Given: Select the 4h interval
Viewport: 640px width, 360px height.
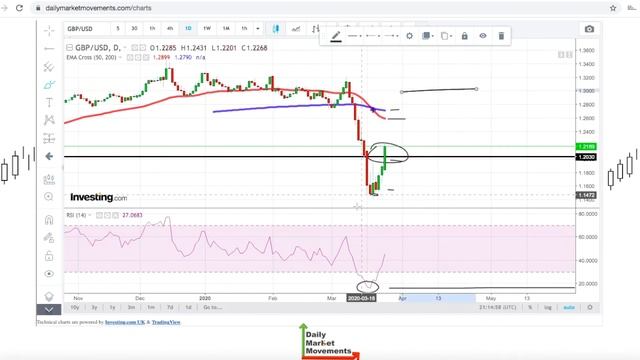Looking at the screenshot, I should click(170, 29).
